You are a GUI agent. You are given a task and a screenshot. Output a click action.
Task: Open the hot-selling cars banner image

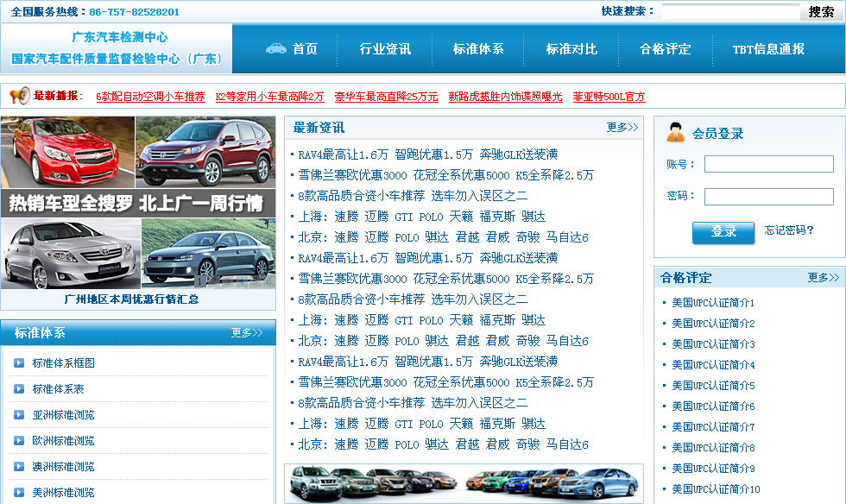click(138, 212)
